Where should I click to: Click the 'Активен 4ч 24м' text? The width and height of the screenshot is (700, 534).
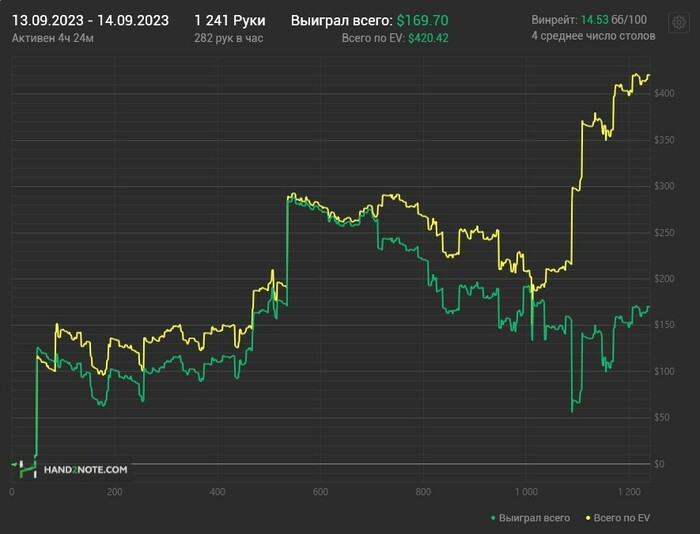point(53,38)
